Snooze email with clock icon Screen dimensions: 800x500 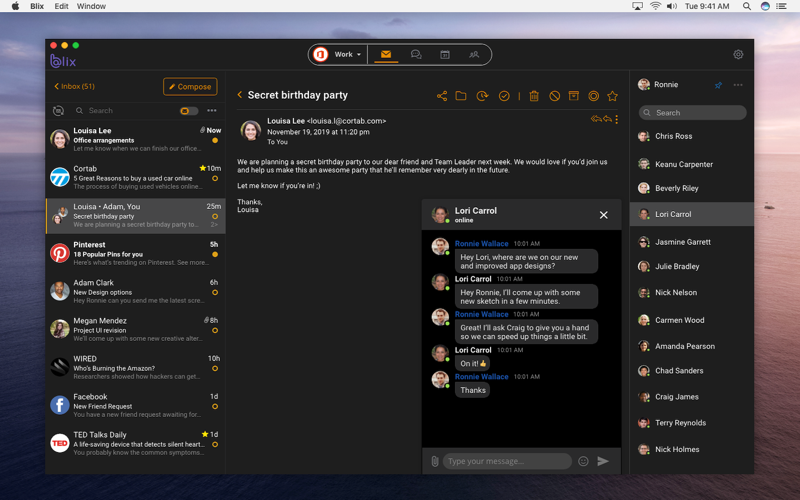pyautogui.click(x=482, y=95)
